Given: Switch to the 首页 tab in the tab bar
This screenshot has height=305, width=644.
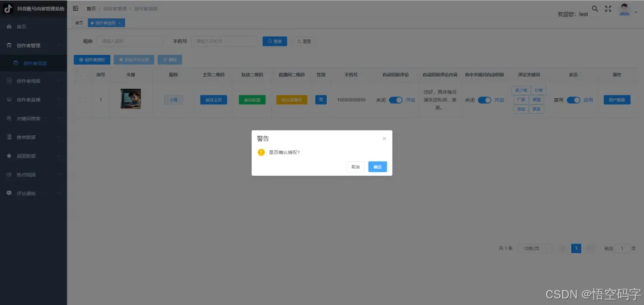Looking at the screenshot, I should [79, 23].
